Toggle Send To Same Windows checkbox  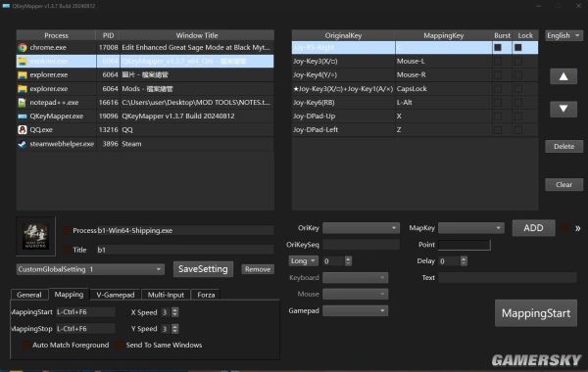pyautogui.click(x=120, y=345)
